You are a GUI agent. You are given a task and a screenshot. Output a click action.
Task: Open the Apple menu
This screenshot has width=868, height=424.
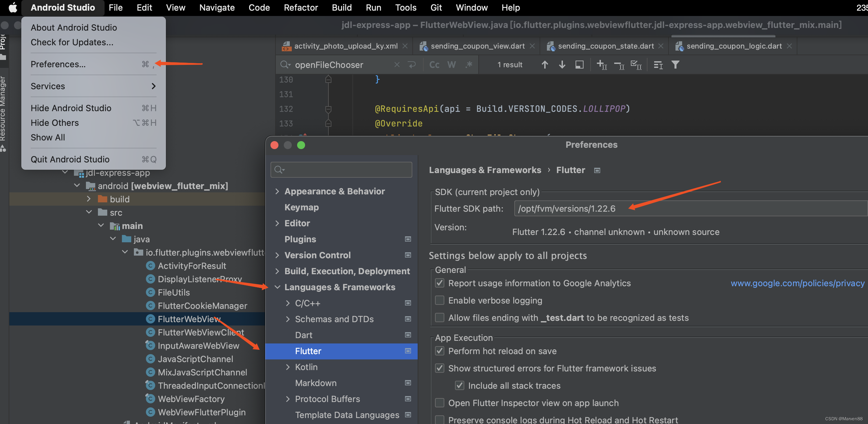13,7
